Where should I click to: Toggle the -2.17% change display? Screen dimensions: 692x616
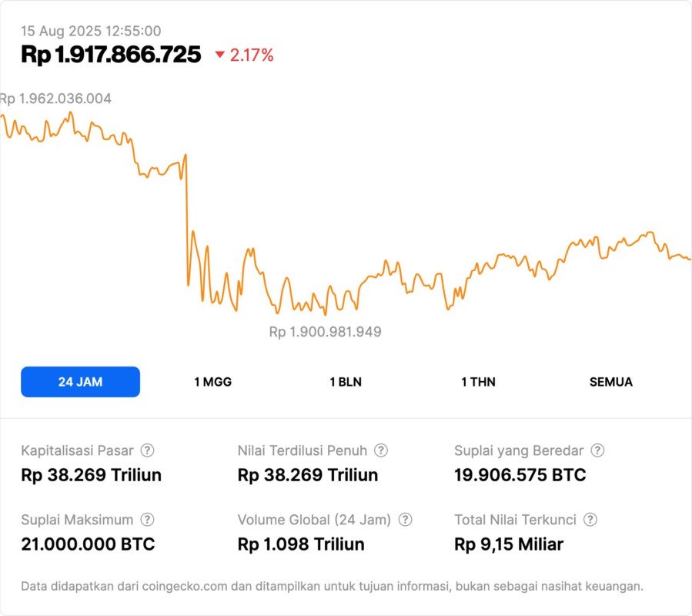point(250,55)
